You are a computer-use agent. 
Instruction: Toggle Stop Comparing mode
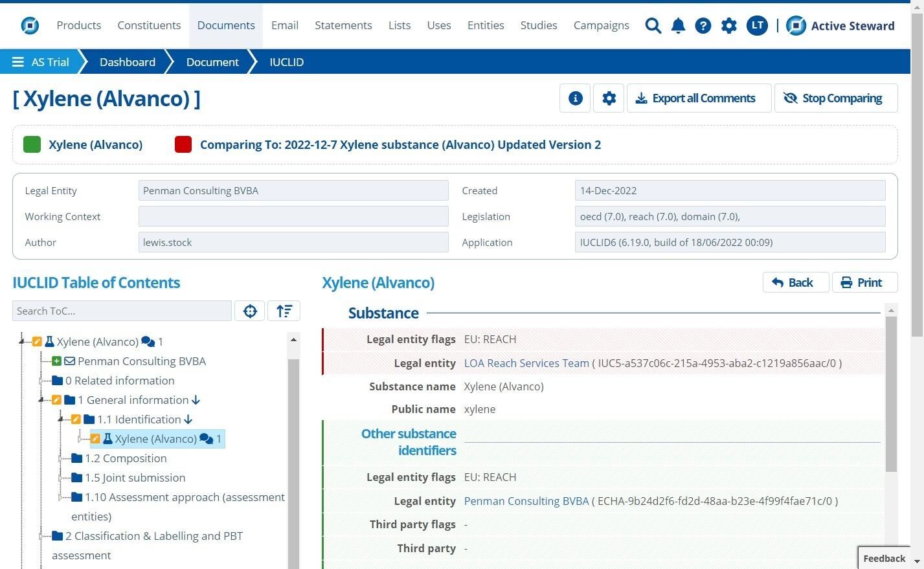tap(835, 98)
